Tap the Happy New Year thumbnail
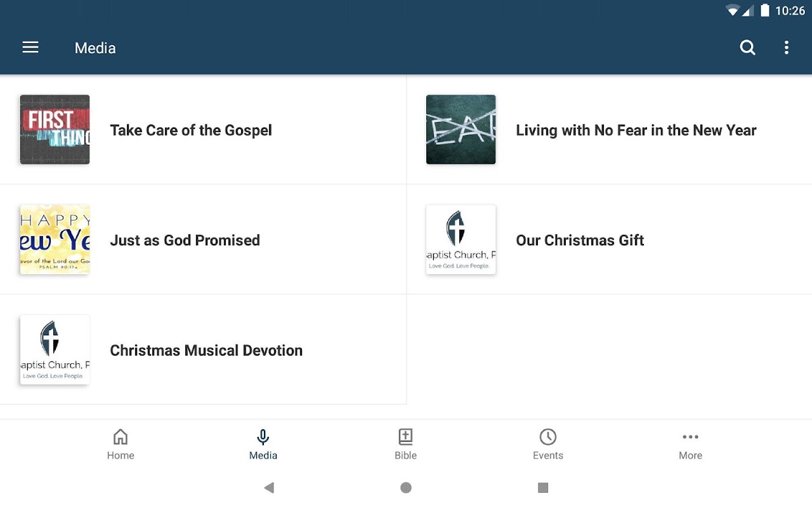The width and height of the screenshot is (812, 508). 55,239
